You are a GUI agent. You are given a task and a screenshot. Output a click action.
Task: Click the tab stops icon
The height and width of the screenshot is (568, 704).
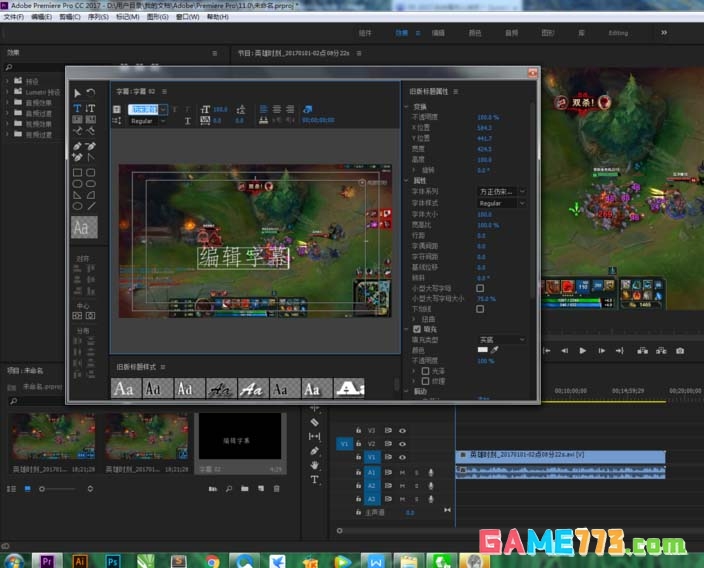pos(264,120)
